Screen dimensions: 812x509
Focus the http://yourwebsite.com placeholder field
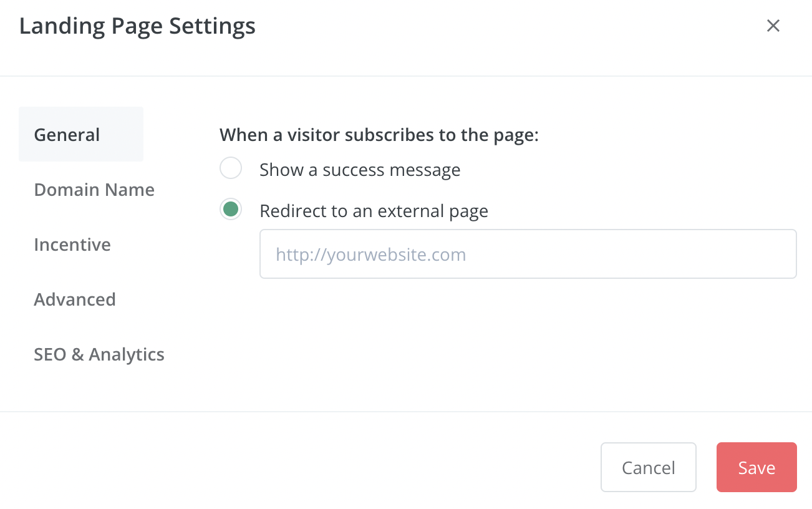tap(528, 254)
